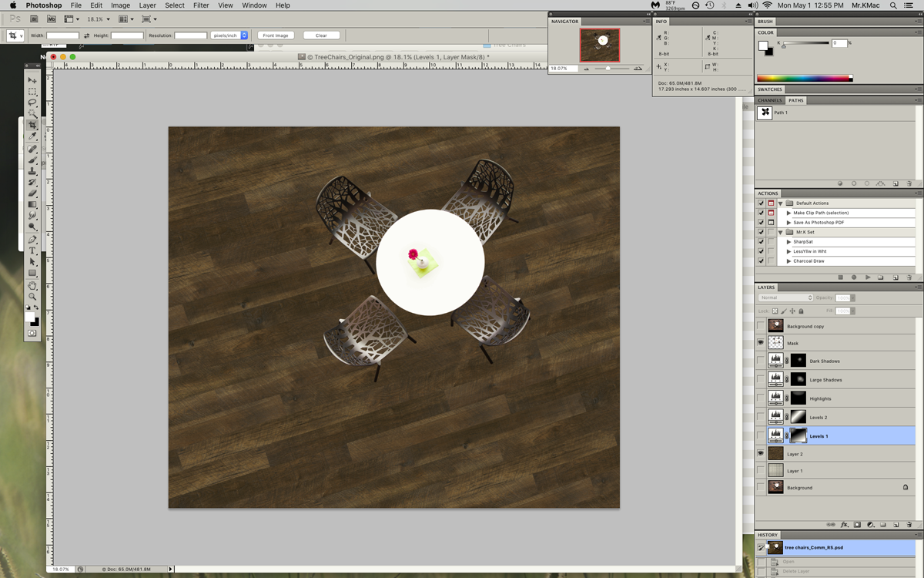Uncheck the SharpSat action checkbox
924x578 pixels.
[761, 242]
